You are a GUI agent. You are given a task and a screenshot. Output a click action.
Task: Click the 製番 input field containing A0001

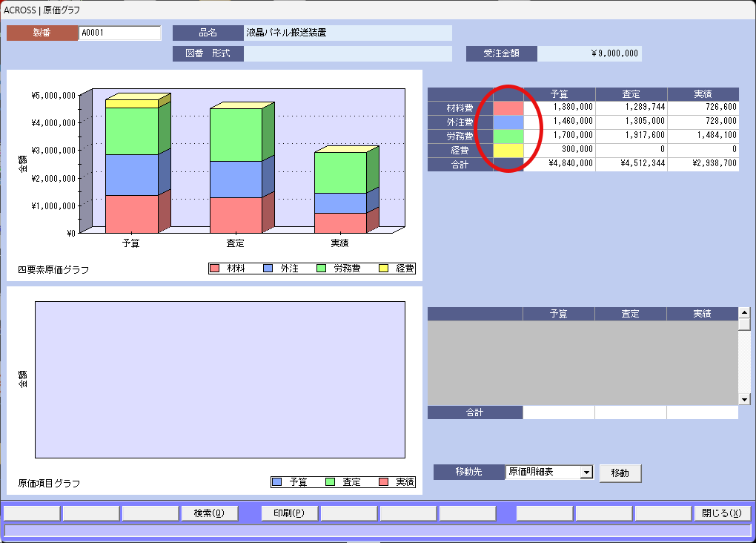tap(119, 33)
